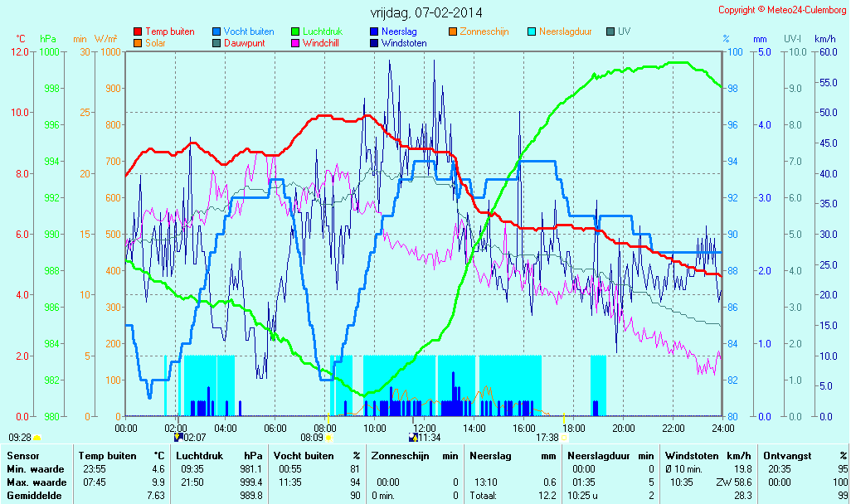Click the Windstoten legend label
This screenshot has width=851, height=504.
404,43
